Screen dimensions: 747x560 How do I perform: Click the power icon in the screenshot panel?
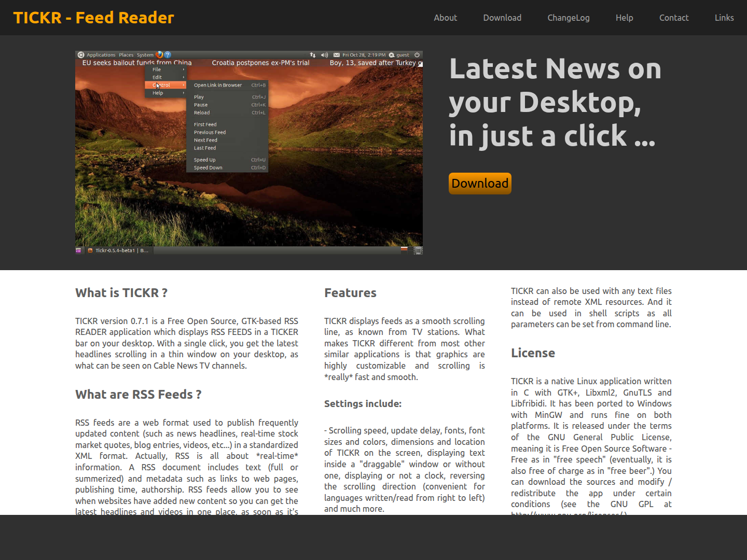[x=417, y=55]
